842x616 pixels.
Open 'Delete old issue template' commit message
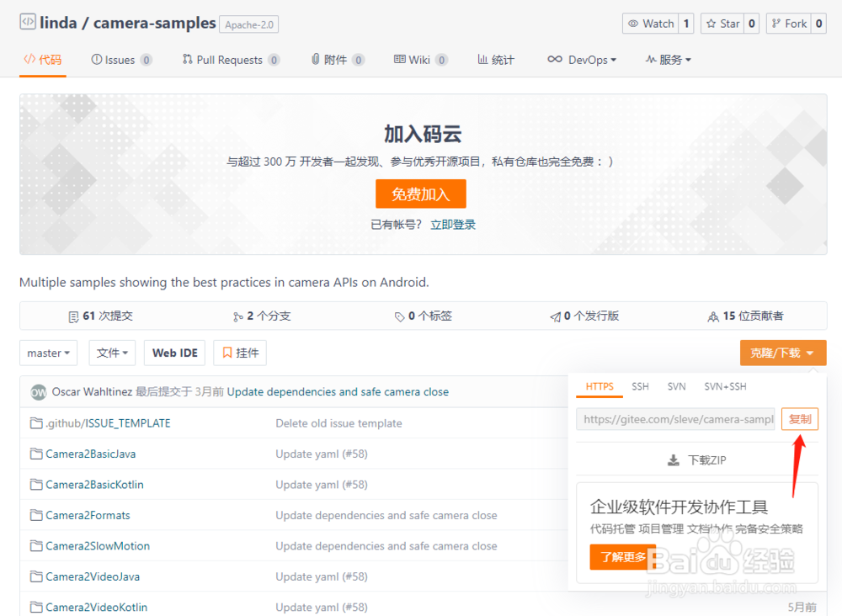(x=338, y=423)
